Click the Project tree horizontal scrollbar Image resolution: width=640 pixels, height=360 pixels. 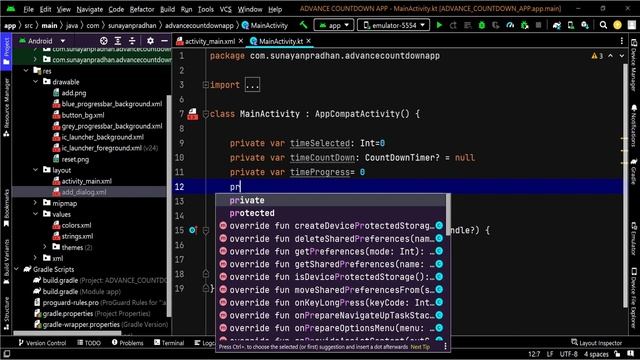(x=67, y=333)
